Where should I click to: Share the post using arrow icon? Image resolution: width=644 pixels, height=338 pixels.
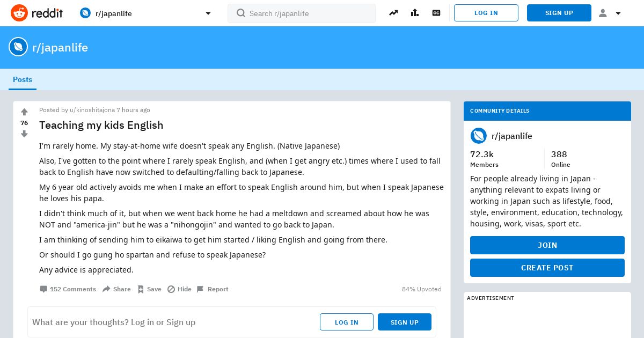116,289
